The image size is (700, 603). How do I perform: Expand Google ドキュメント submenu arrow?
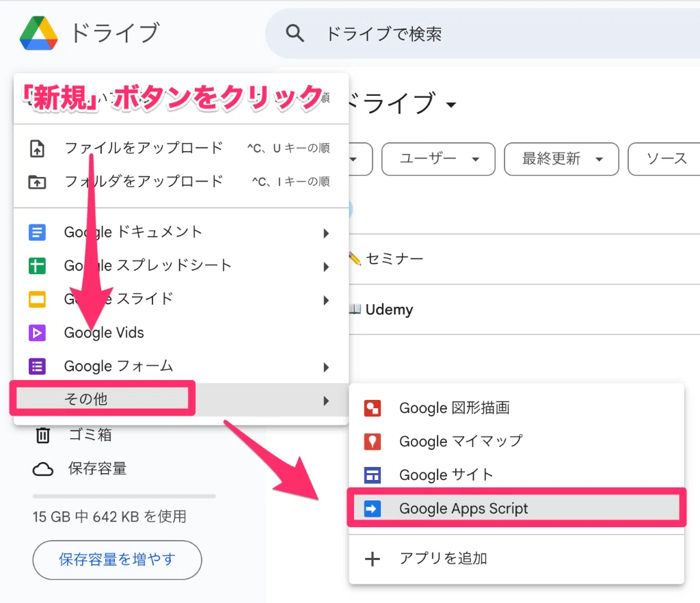click(x=326, y=233)
